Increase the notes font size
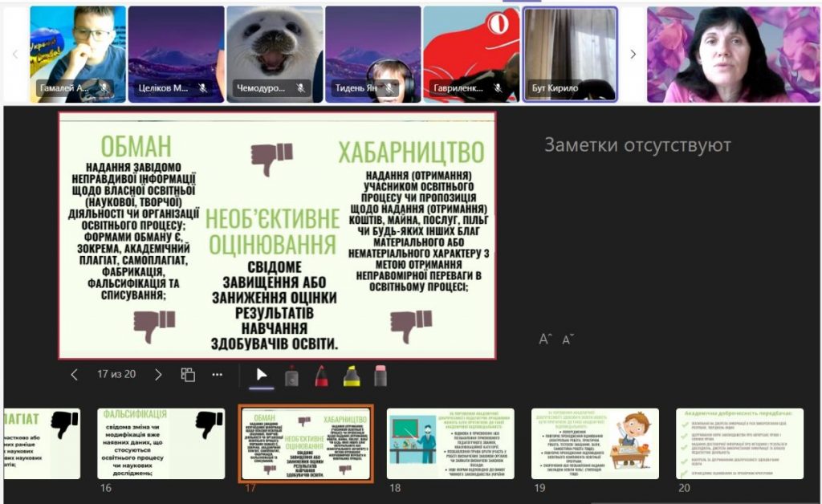The height and width of the screenshot is (504, 822). (x=546, y=339)
